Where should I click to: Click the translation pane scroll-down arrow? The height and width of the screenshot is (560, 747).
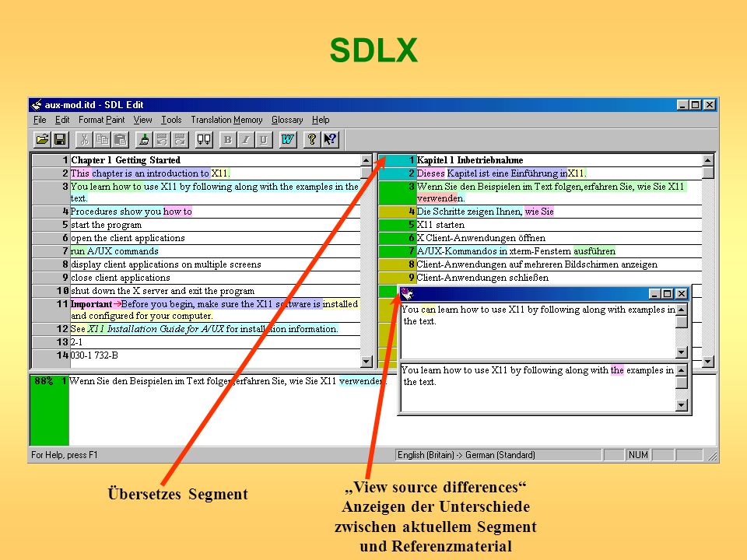pos(707,362)
